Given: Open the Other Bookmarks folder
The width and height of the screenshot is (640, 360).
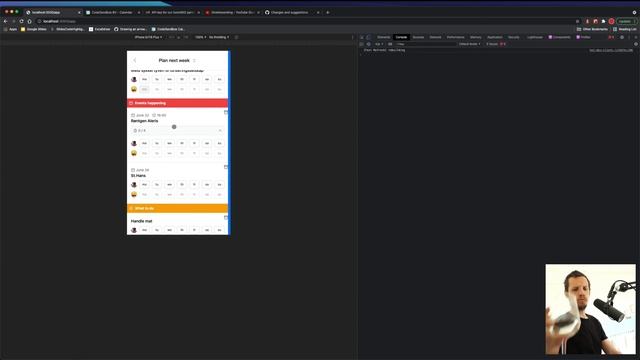Looking at the screenshot, I should [592, 29].
